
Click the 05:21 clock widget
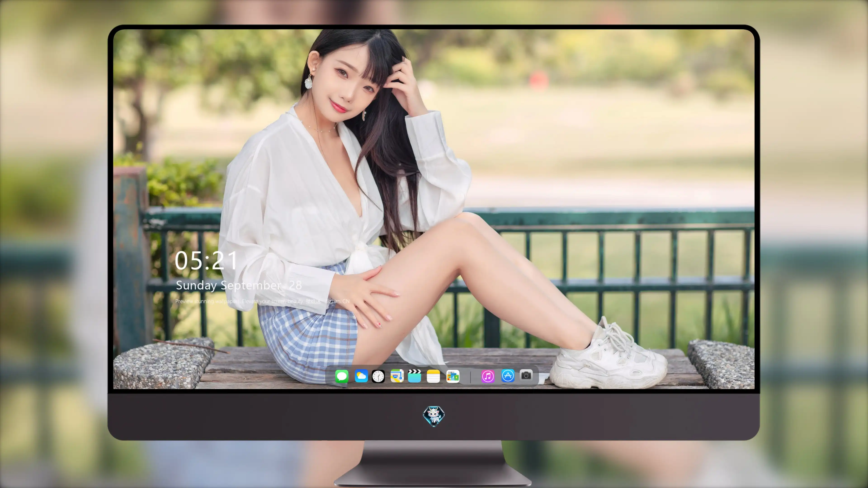[206, 261]
